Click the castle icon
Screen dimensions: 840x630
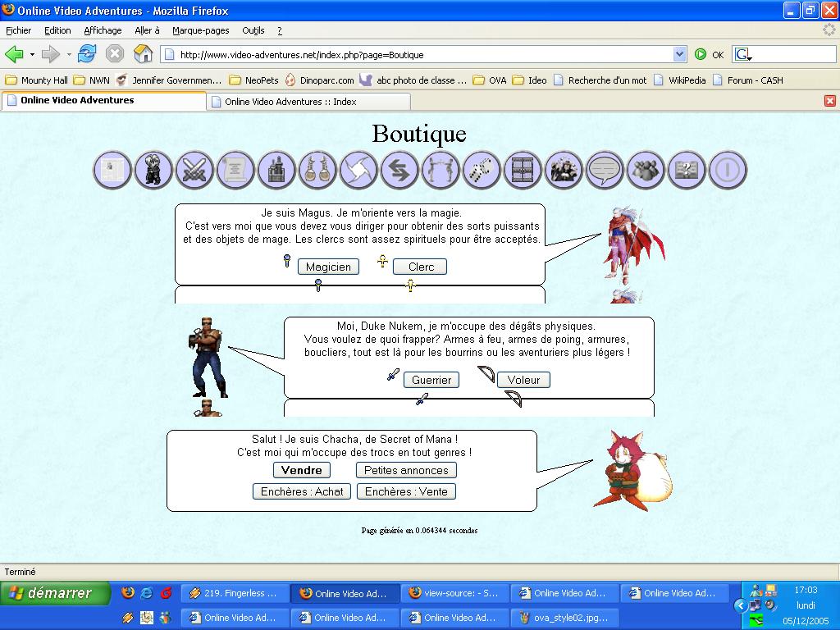point(276,171)
